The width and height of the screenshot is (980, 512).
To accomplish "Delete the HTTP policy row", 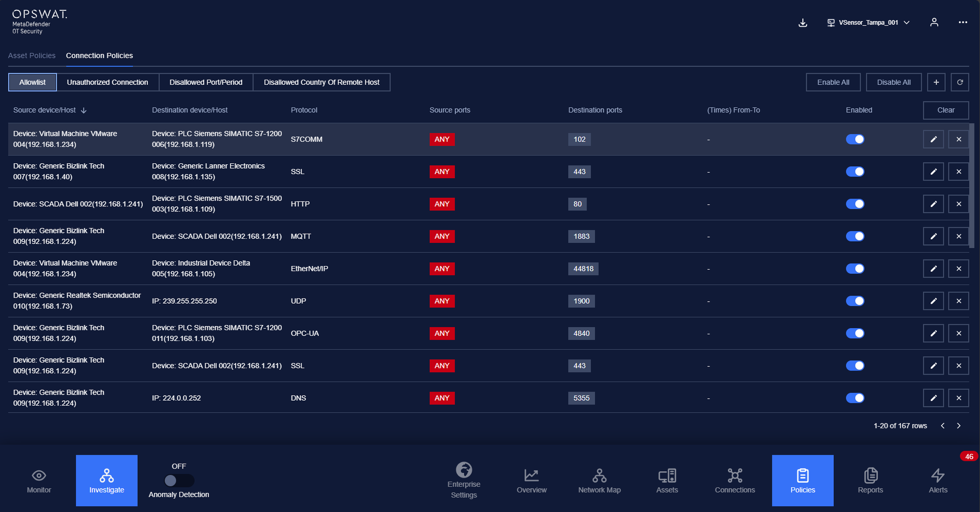I will pos(959,204).
